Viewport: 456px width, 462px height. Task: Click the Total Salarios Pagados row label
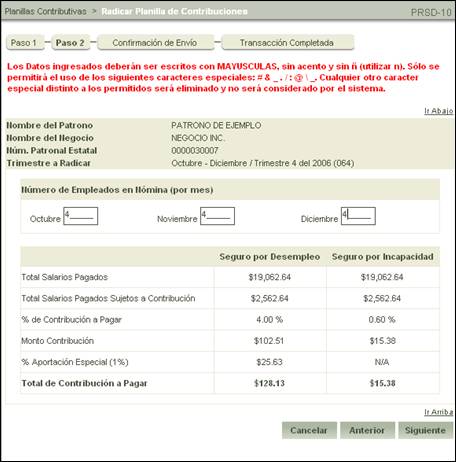pos(65,277)
